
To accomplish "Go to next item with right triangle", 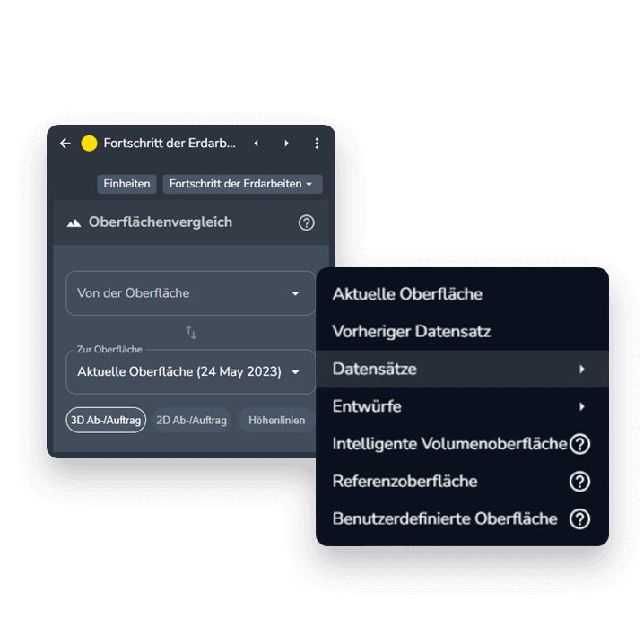I will [287, 144].
